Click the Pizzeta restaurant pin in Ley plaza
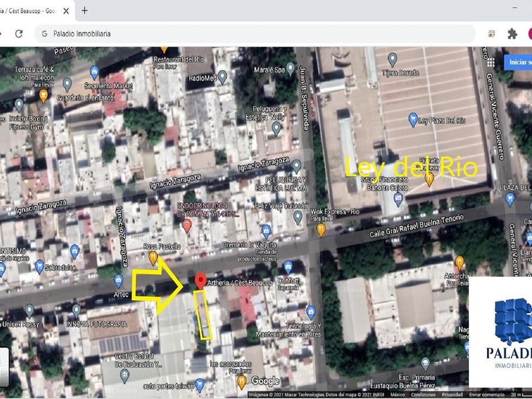Screen dimensions: 532x399 tap(429, 179)
